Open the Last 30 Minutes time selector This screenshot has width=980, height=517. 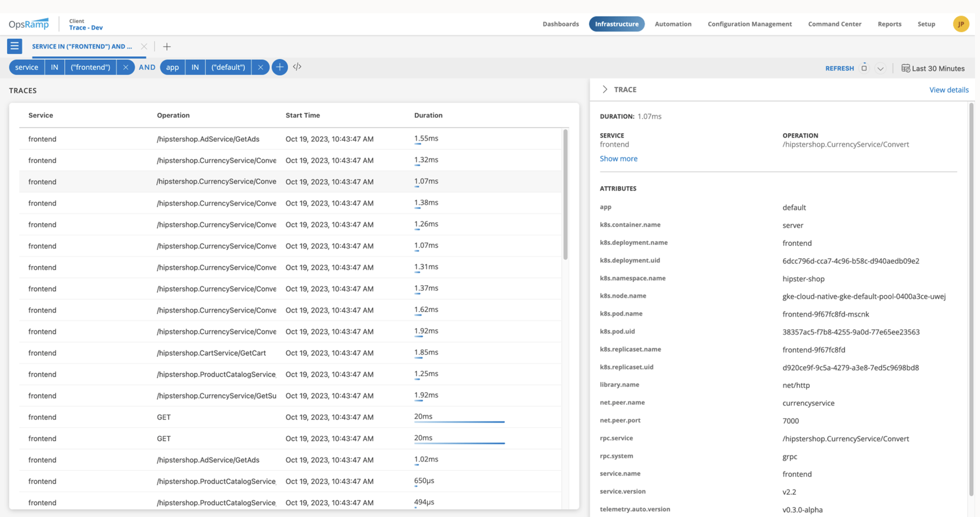[x=938, y=68]
